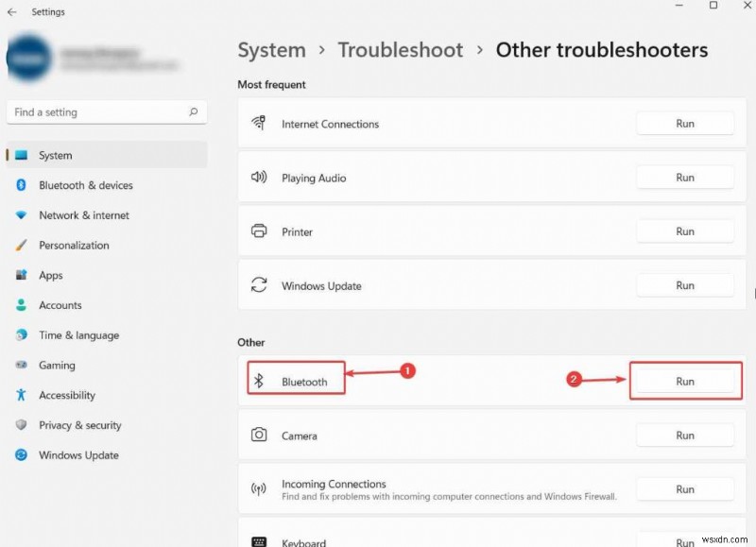The width and height of the screenshot is (756, 547).
Task: Run the Printer troubleshooter
Action: pos(684,231)
